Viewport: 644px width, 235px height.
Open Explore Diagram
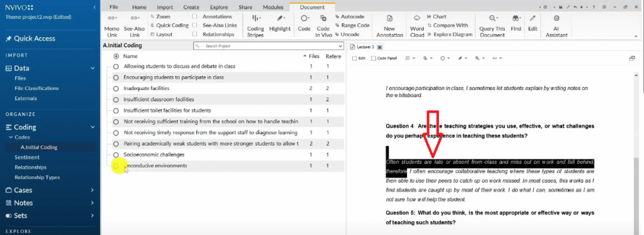tap(450, 35)
